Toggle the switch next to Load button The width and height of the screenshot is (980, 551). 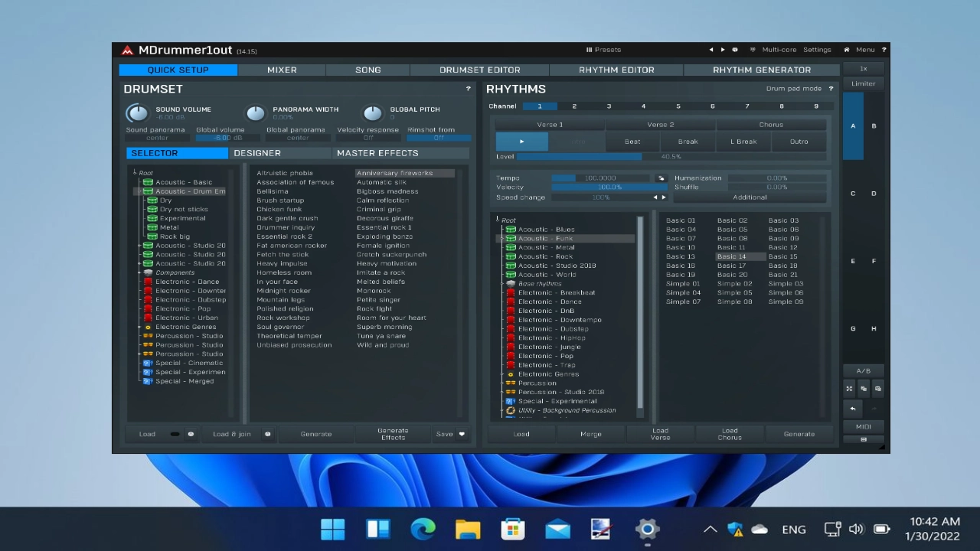[x=175, y=434]
